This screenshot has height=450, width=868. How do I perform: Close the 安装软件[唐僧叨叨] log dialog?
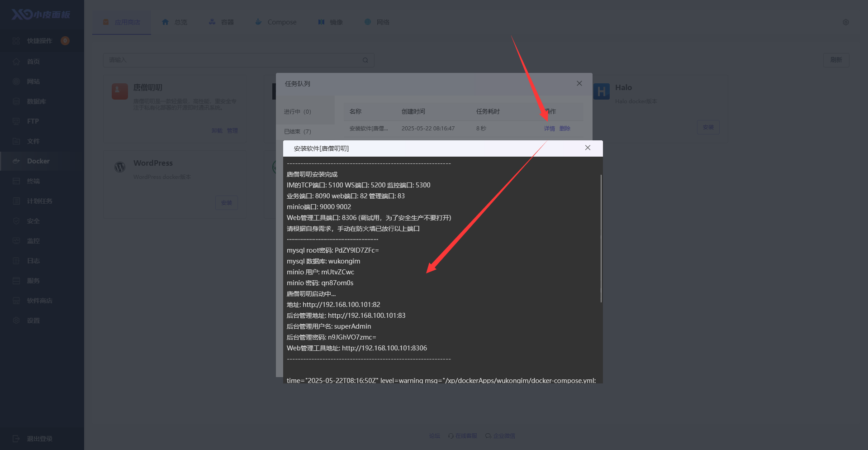(588, 148)
